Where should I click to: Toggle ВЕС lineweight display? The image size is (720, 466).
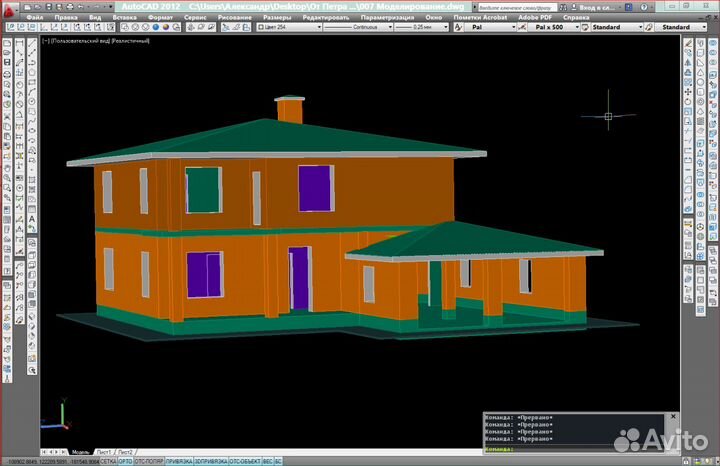point(267,461)
